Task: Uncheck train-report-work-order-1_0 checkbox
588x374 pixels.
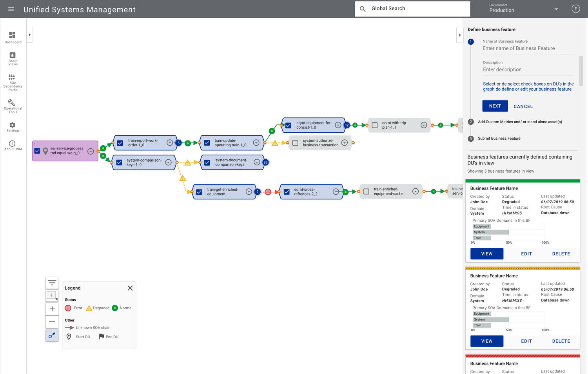Action: [120, 143]
